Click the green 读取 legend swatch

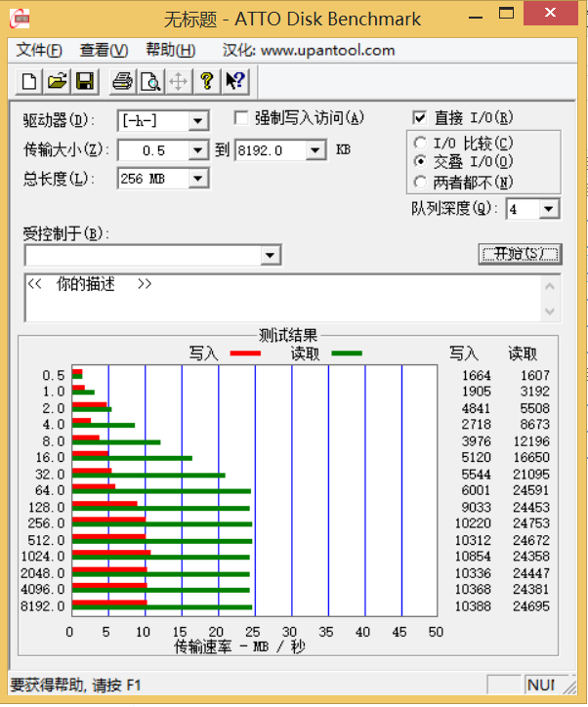click(347, 353)
